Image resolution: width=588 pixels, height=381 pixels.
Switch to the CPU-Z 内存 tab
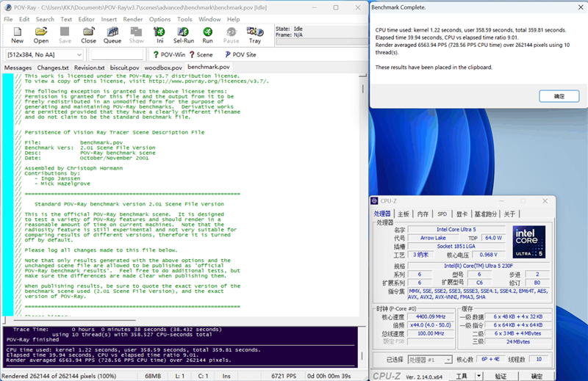coord(423,214)
